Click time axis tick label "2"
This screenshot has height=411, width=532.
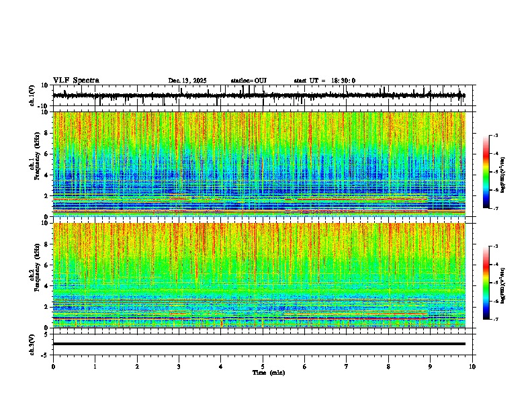coord(137,367)
